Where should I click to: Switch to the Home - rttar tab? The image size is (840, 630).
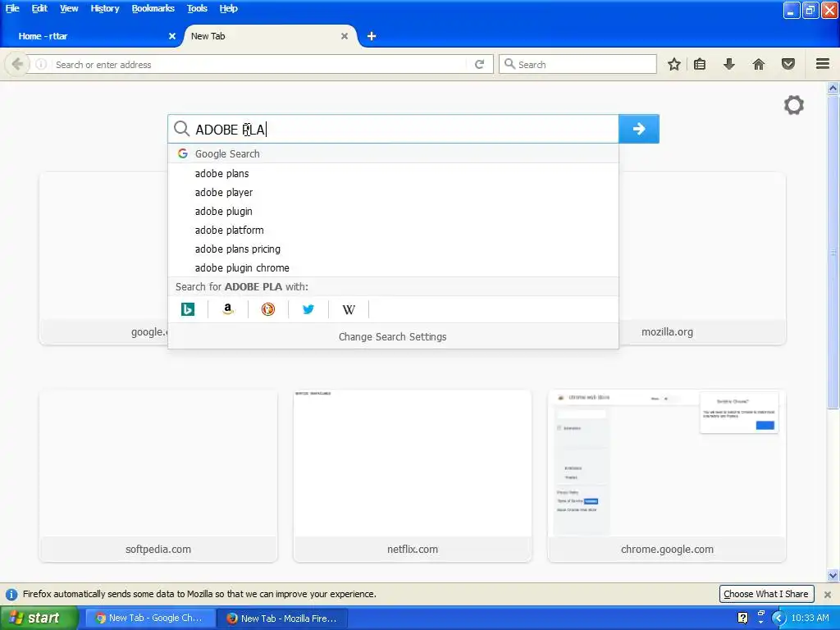click(x=91, y=36)
